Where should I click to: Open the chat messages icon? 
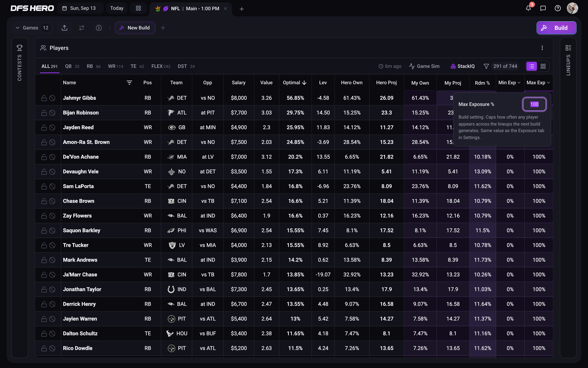[543, 8]
